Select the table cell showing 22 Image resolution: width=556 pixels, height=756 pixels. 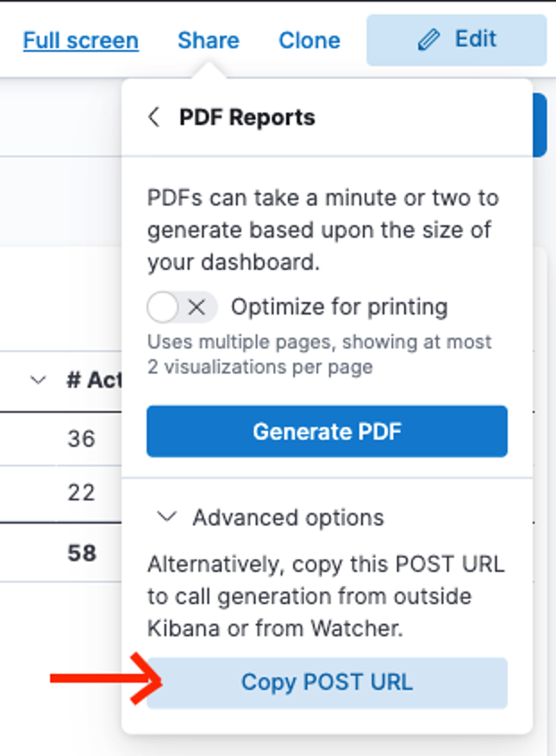pyautogui.click(x=81, y=492)
